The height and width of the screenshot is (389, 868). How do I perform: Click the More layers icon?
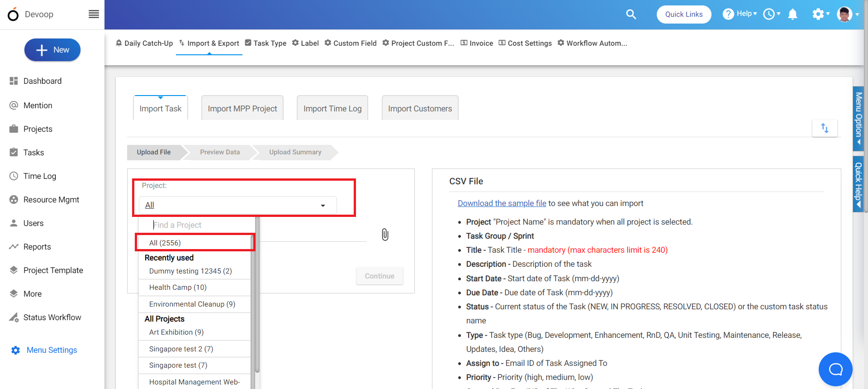tap(14, 293)
